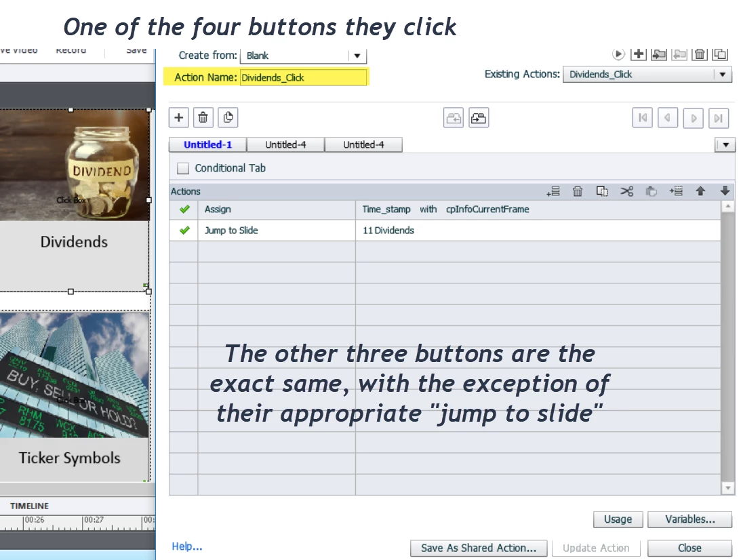Click the actions list scroll up arrow

pos(728,207)
